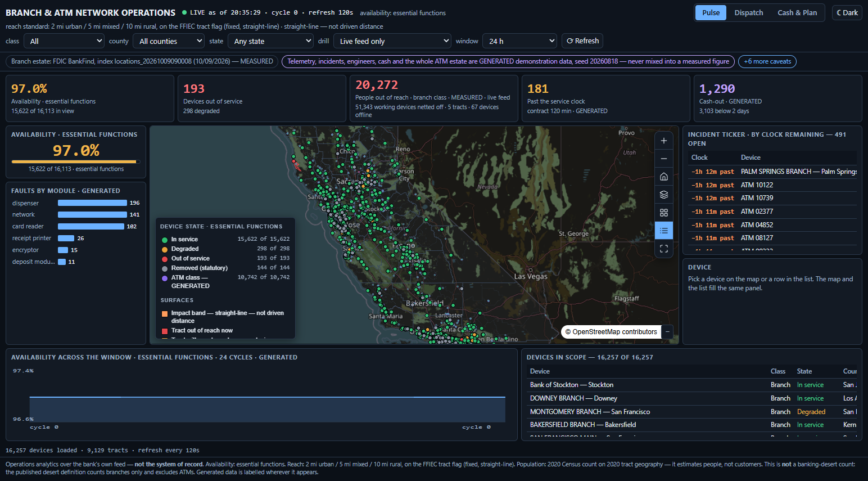Switch to the Pulse tab

click(711, 12)
